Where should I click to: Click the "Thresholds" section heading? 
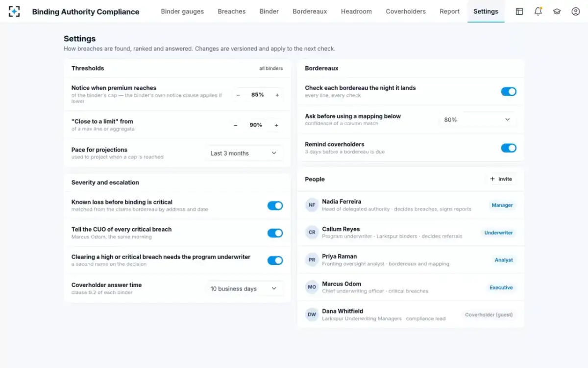pyautogui.click(x=88, y=68)
